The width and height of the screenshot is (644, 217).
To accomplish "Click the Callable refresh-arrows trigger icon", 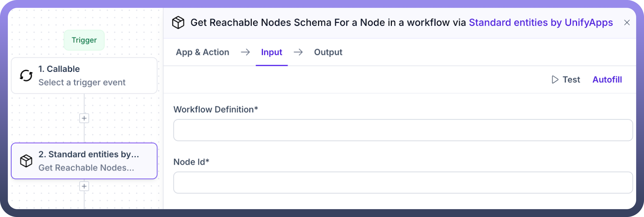I will click(x=26, y=75).
